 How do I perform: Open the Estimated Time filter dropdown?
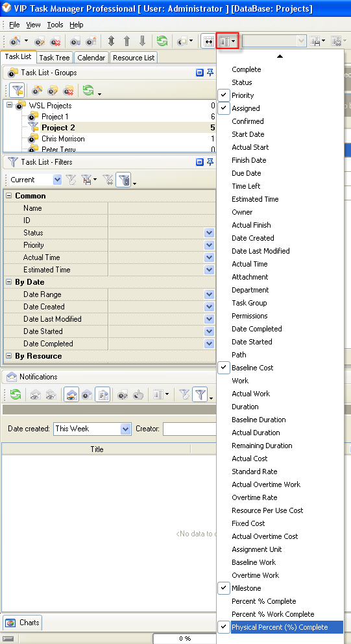209,270
